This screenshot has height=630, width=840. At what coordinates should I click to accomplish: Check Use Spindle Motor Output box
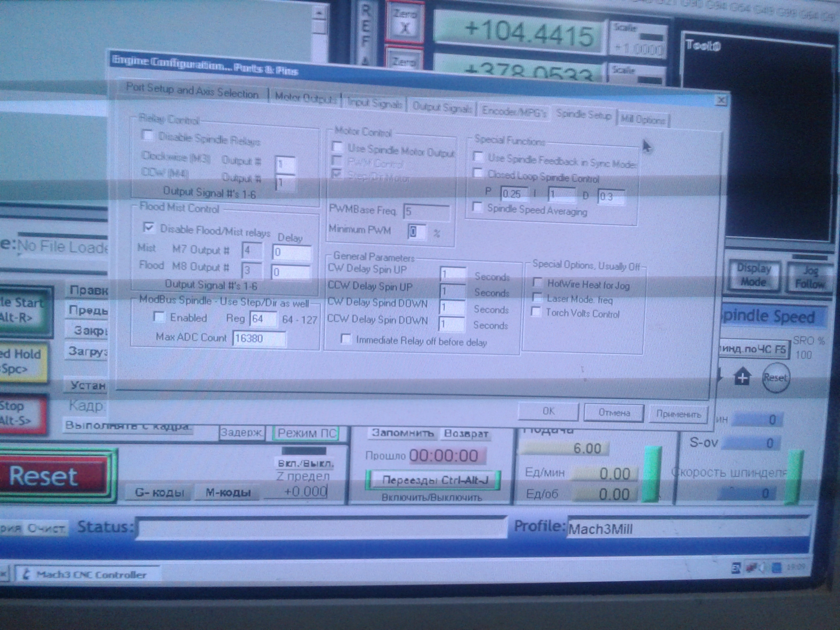337,147
